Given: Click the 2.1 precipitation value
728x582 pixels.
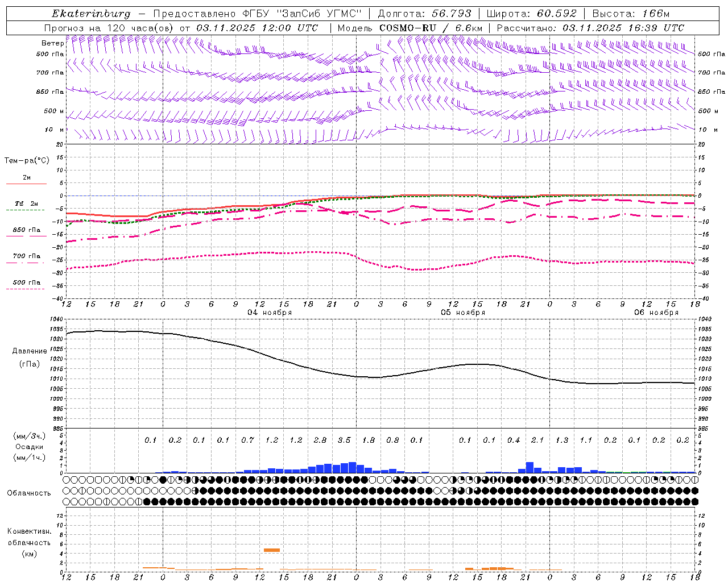Looking at the screenshot, I should pyautogui.click(x=537, y=440).
